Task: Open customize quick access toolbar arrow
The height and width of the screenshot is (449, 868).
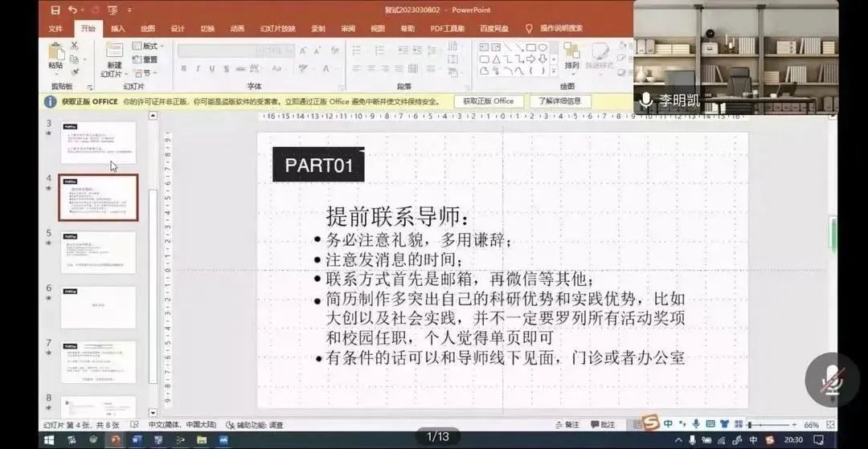Action: pyautogui.click(x=129, y=10)
